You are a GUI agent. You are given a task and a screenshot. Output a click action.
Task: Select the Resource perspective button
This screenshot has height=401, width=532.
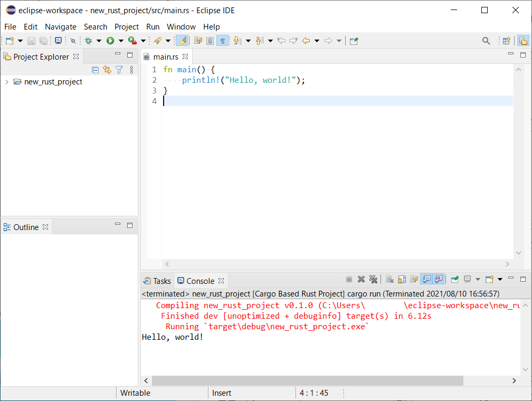point(523,41)
